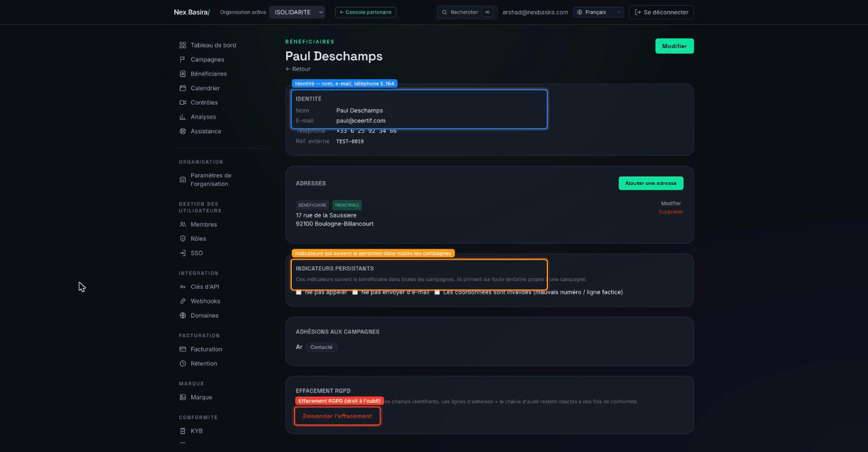
Task: Click the Membres people icon
Action: 183,224
